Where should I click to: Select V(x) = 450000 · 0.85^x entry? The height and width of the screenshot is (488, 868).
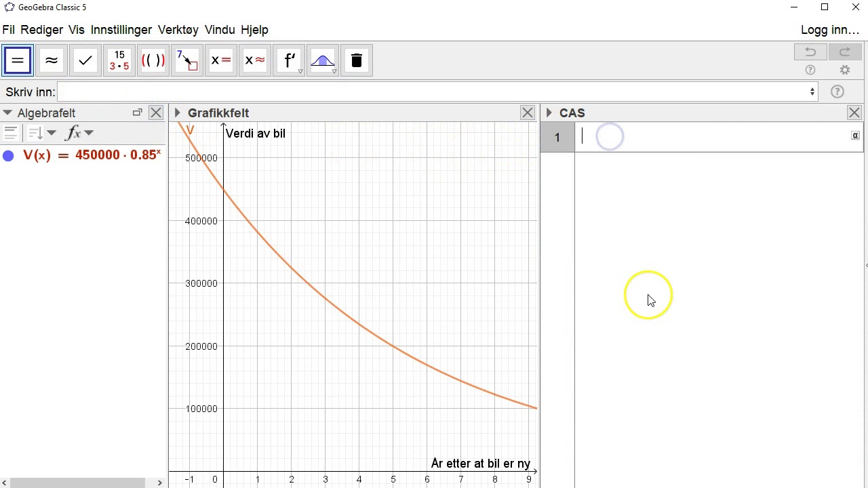pos(92,155)
